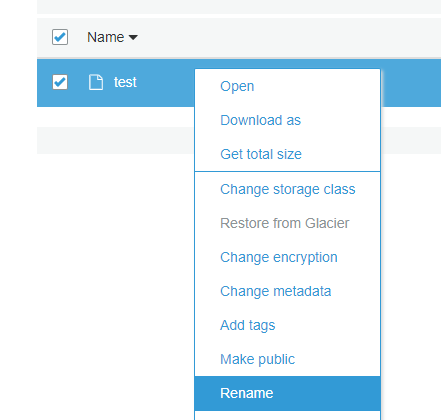Click the greyed Restore from Glacier item

(287, 223)
